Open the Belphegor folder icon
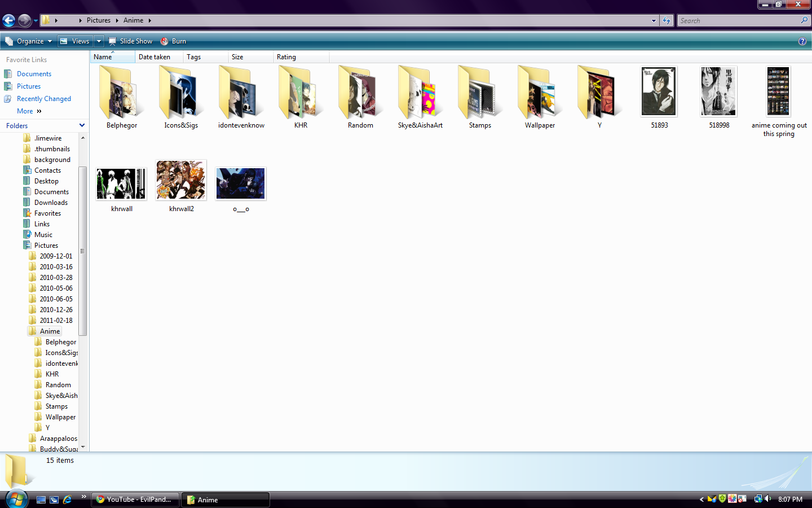Image resolution: width=812 pixels, height=508 pixels. coord(122,91)
